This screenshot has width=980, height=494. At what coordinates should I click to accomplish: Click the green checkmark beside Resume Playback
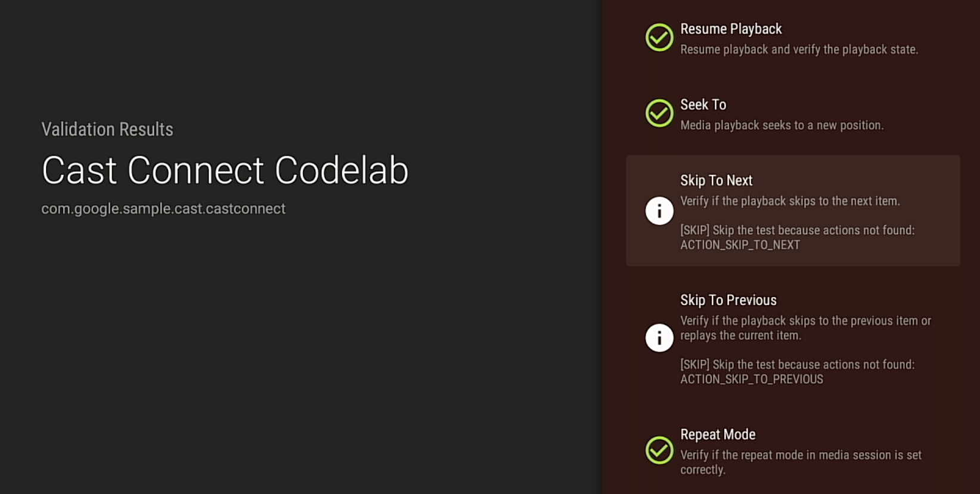659,38
